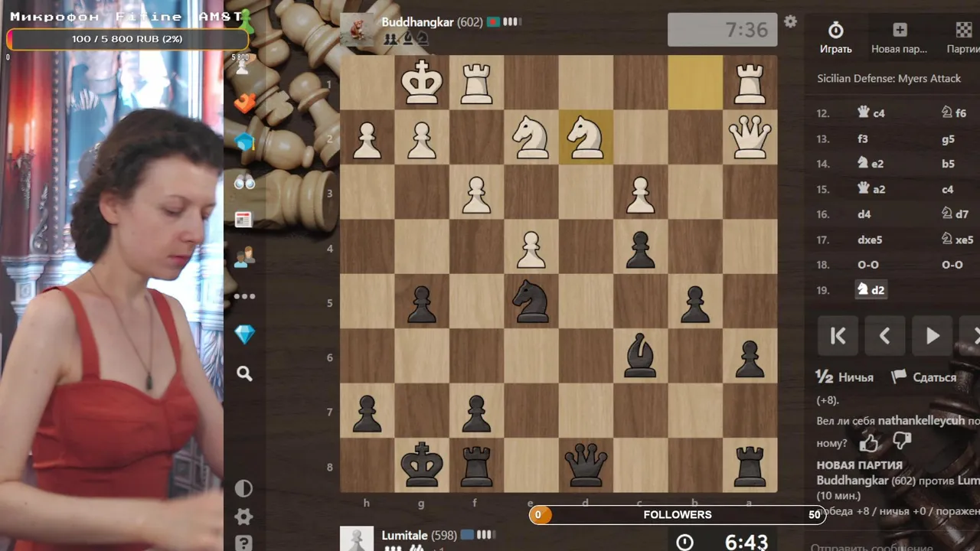980x551 pixels.
Task: Click the black bishop on c6
Action: [640, 356]
